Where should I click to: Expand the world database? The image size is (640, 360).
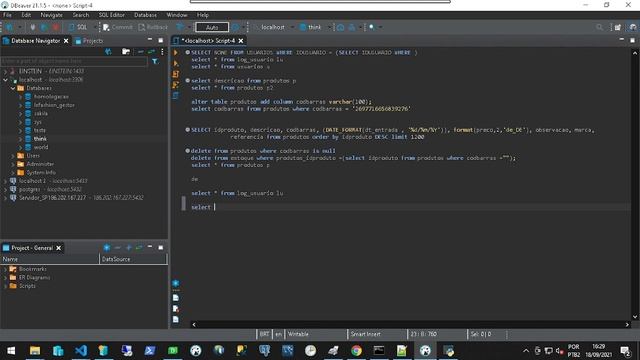20,147
